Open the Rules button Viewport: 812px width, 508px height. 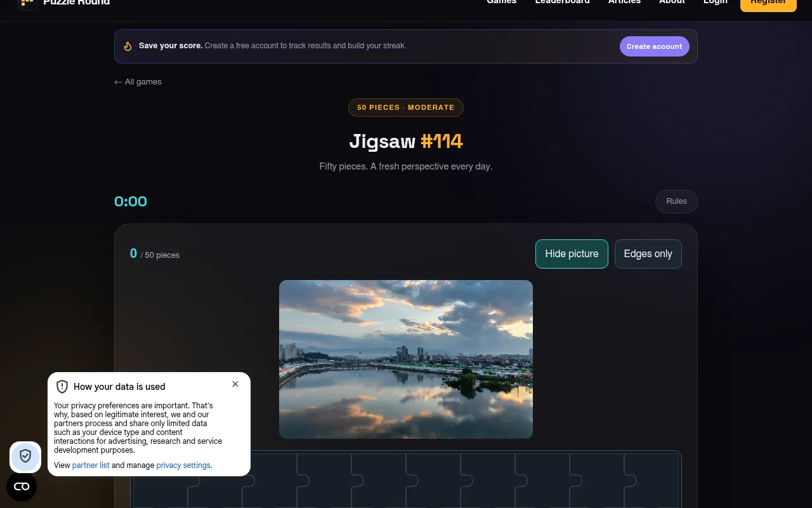click(x=676, y=201)
